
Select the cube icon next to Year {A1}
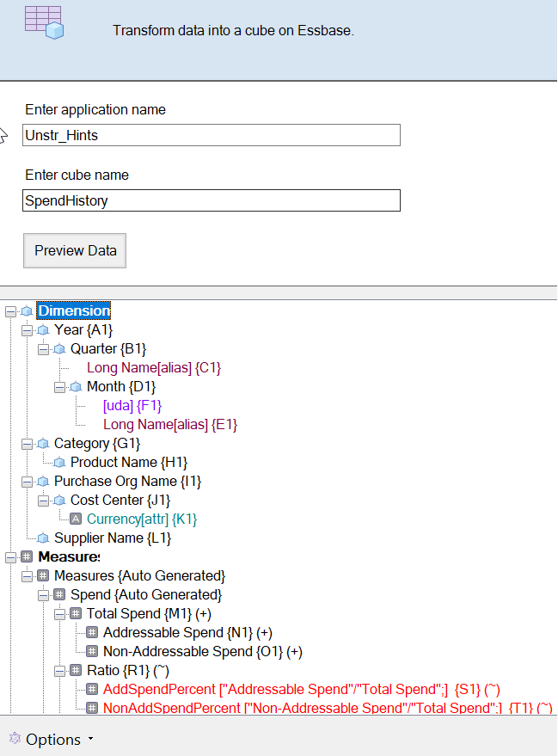[x=44, y=329]
